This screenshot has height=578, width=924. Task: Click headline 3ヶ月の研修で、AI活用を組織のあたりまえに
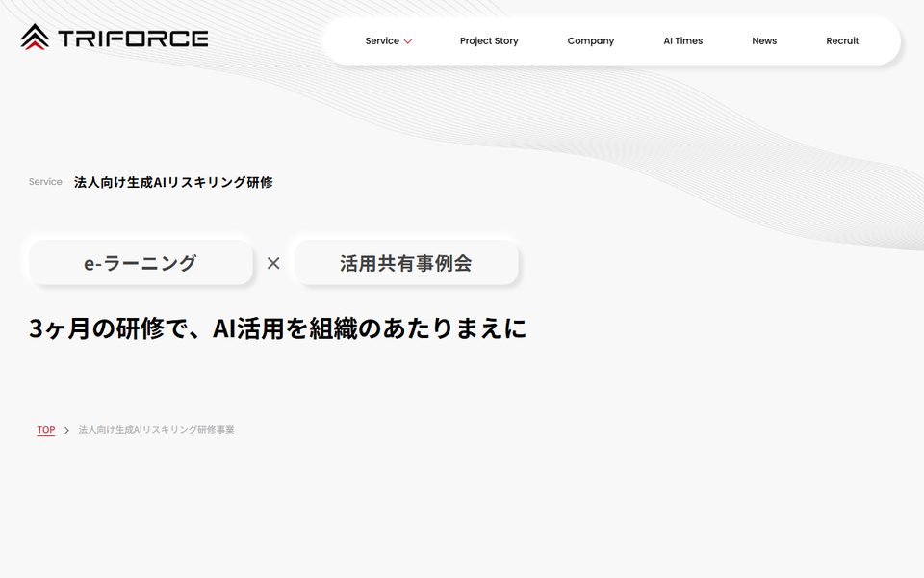[x=277, y=328]
